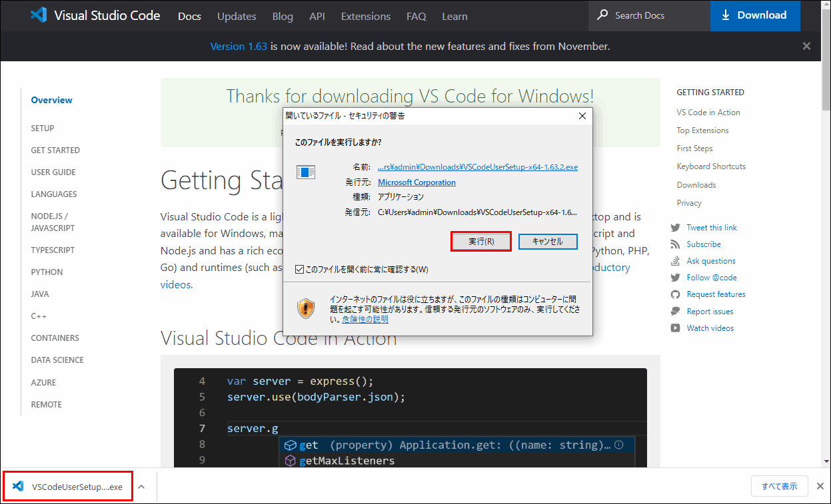Viewport: 831px width, 504px height.
Task: Click the 実行(R) run button
Action: coord(481,241)
